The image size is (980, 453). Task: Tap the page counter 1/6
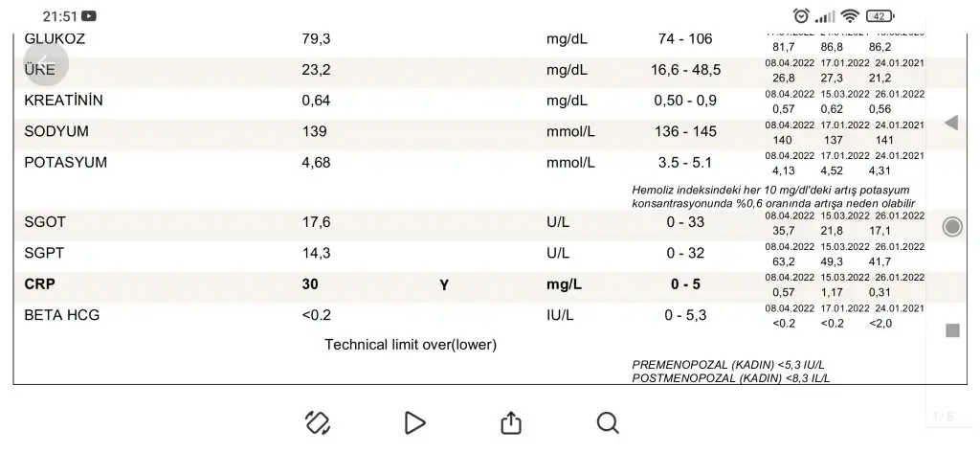coord(944,417)
